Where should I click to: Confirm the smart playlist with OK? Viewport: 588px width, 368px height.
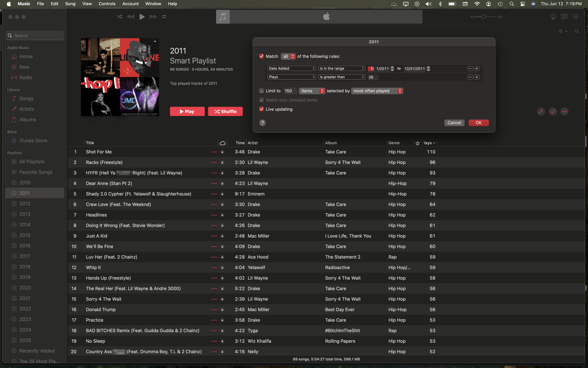478,123
